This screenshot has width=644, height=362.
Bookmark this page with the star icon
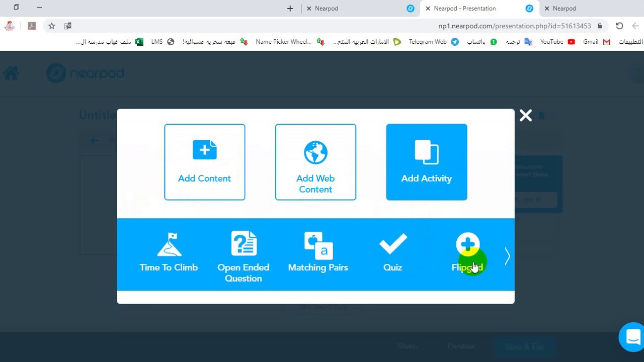(x=51, y=26)
